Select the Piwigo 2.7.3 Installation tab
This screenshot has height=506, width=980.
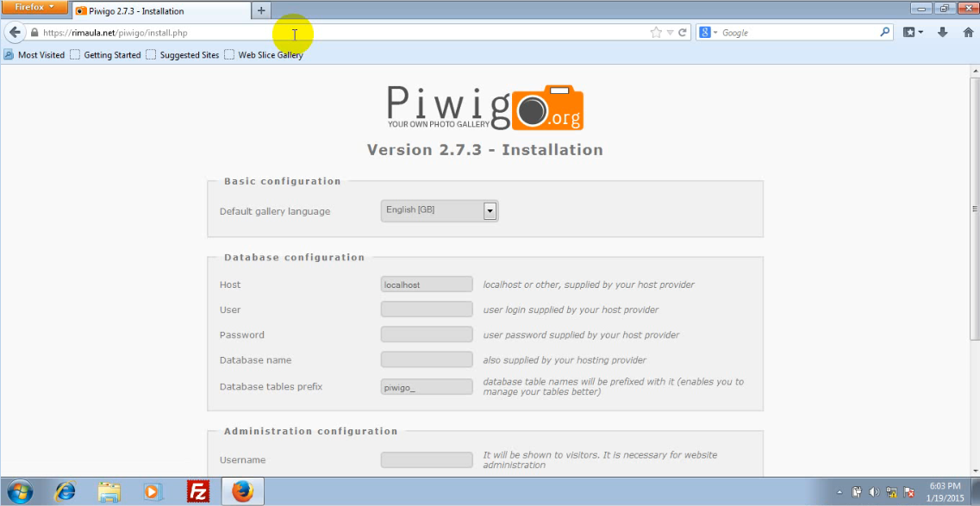pos(161,10)
